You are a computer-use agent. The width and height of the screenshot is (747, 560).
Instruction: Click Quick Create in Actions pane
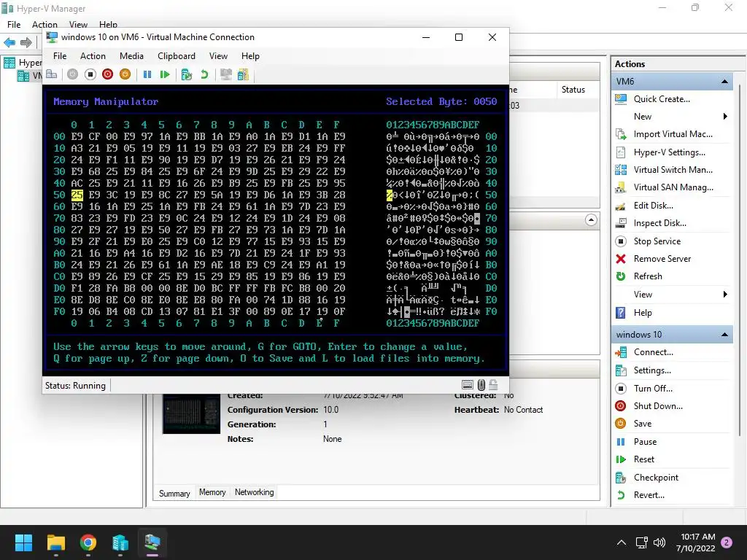[x=662, y=99]
